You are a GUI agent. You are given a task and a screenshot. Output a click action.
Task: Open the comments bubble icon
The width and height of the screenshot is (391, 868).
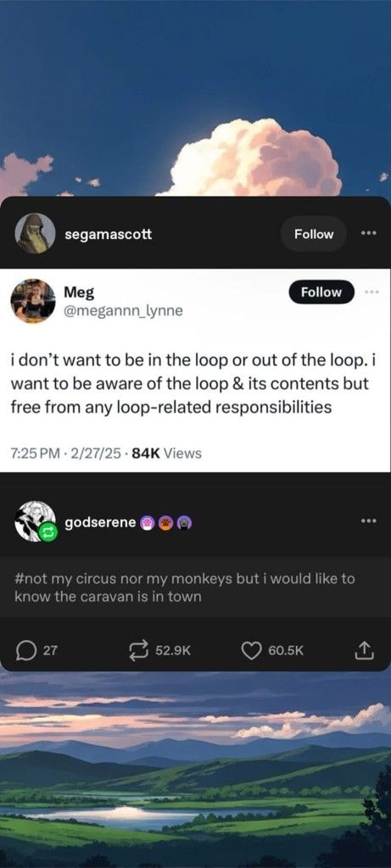pyautogui.click(x=25, y=651)
